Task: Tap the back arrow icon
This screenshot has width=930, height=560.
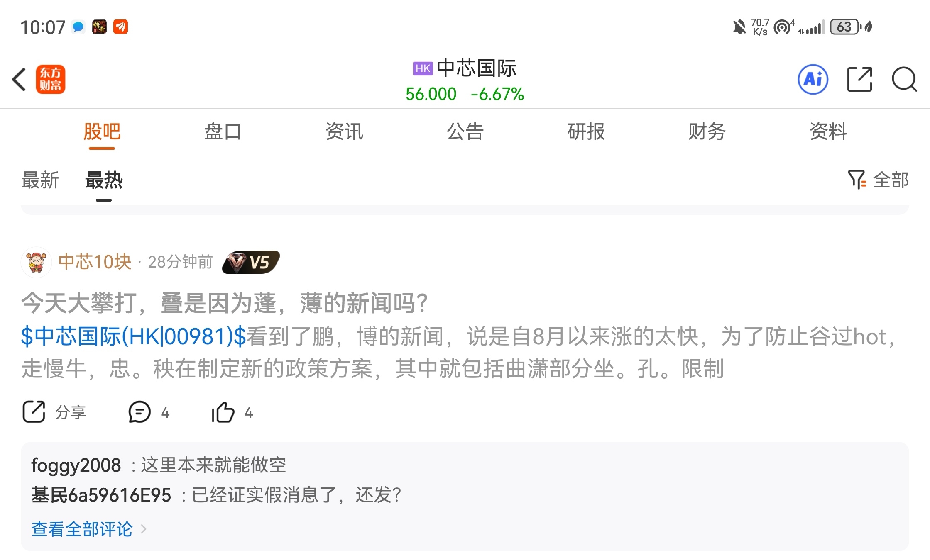Action: click(19, 79)
